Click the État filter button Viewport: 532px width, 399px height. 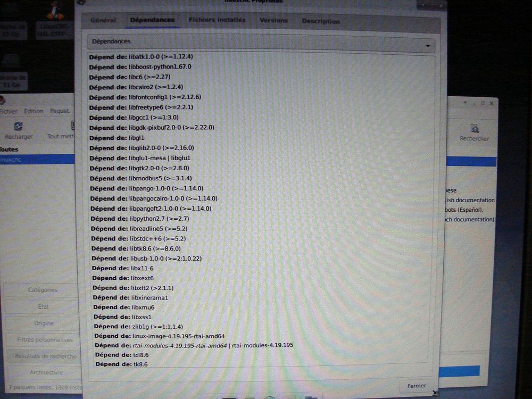point(43,306)
